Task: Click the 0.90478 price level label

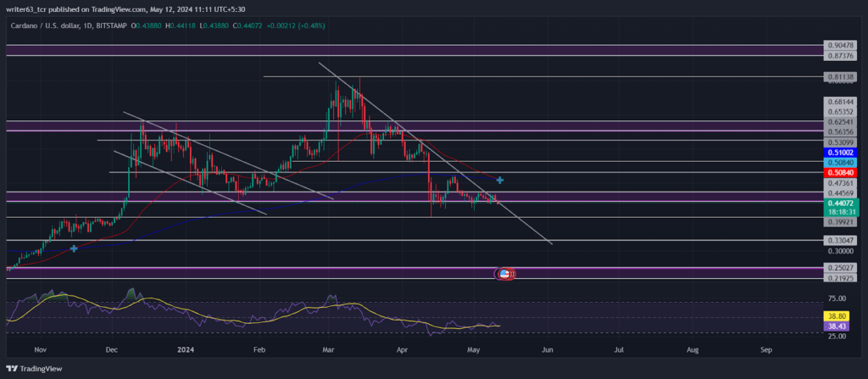Action: click(x=841, y=45)
